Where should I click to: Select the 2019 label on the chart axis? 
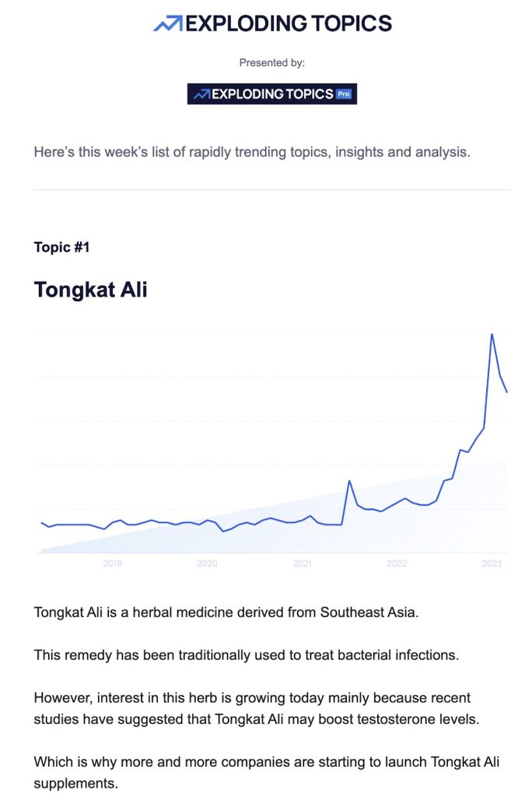(x=112, y=563)
